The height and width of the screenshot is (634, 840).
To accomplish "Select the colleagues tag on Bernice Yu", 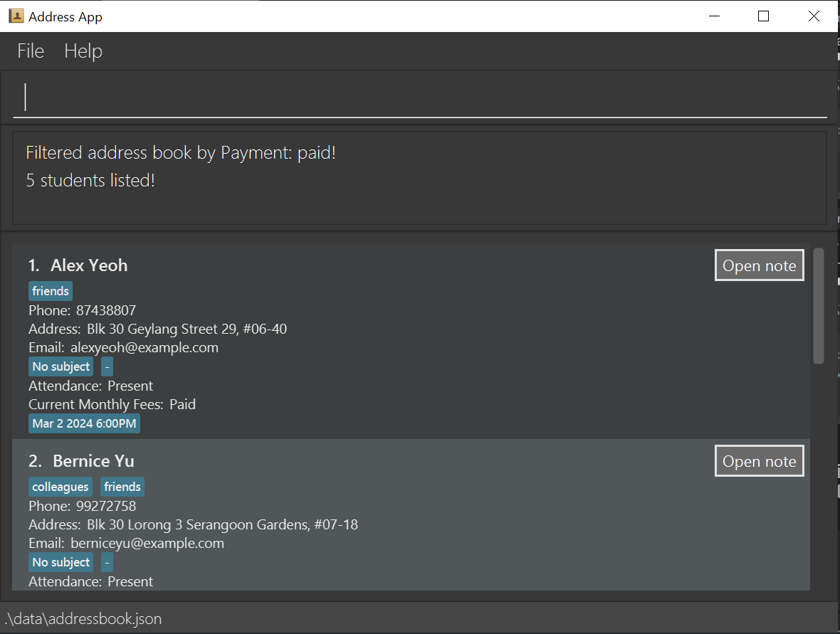I will click(60, 486).
